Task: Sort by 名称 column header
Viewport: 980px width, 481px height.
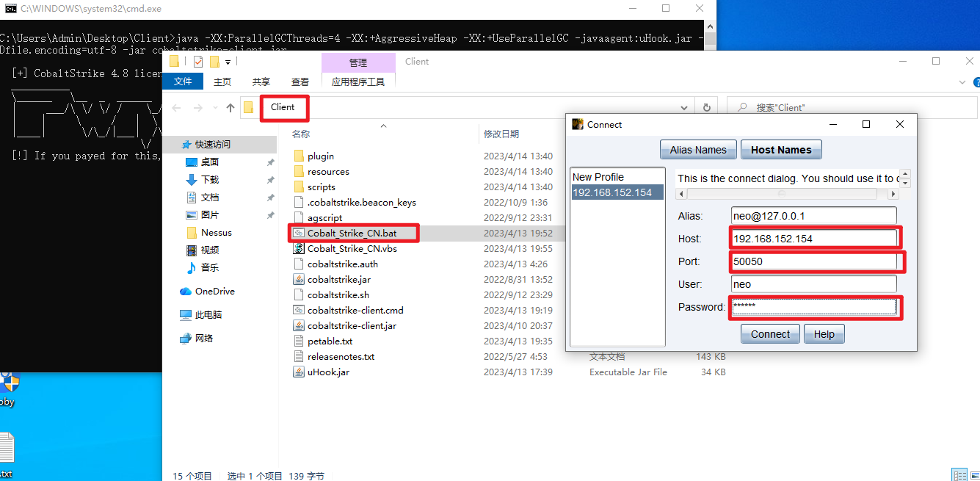Action: click(301, 134)
